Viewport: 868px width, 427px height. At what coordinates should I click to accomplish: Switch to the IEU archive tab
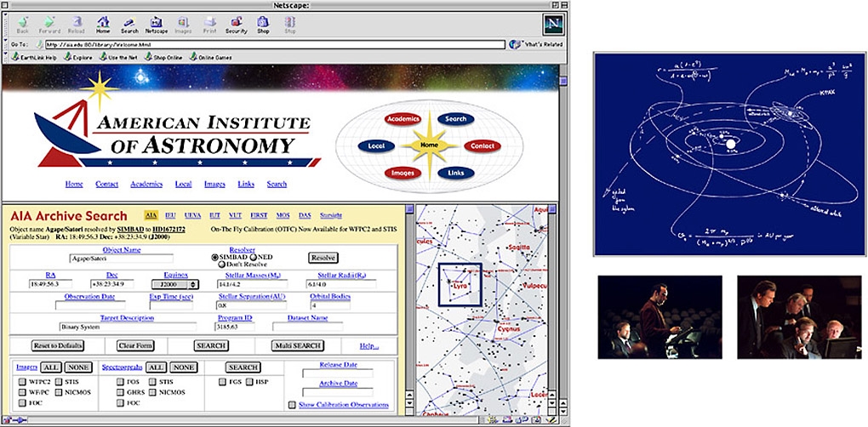click(171, 216)
